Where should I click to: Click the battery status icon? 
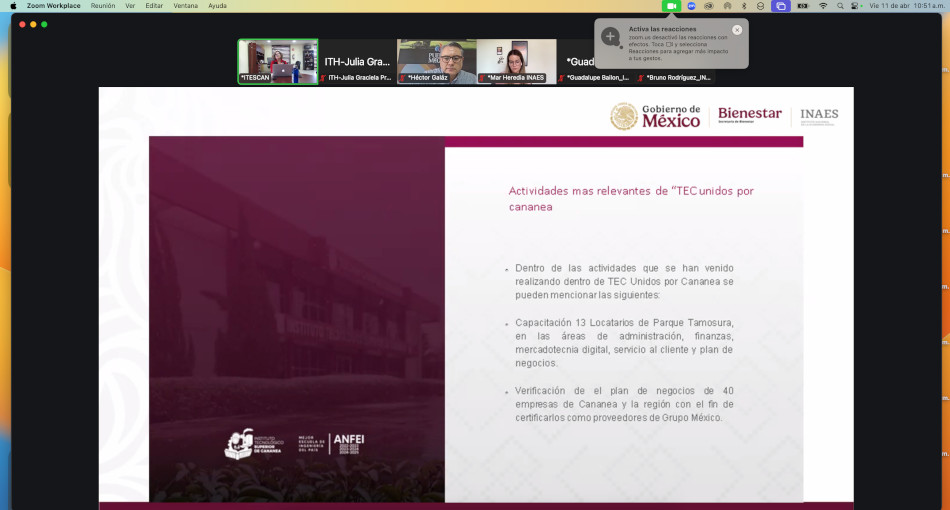[803, 5]
